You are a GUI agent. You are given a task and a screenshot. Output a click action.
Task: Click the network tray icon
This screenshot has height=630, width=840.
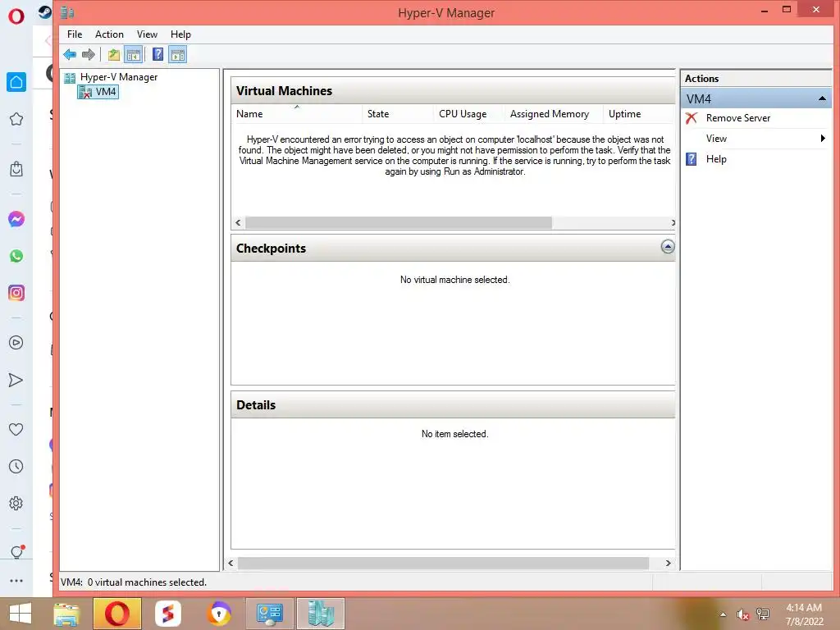click(763, 614)
